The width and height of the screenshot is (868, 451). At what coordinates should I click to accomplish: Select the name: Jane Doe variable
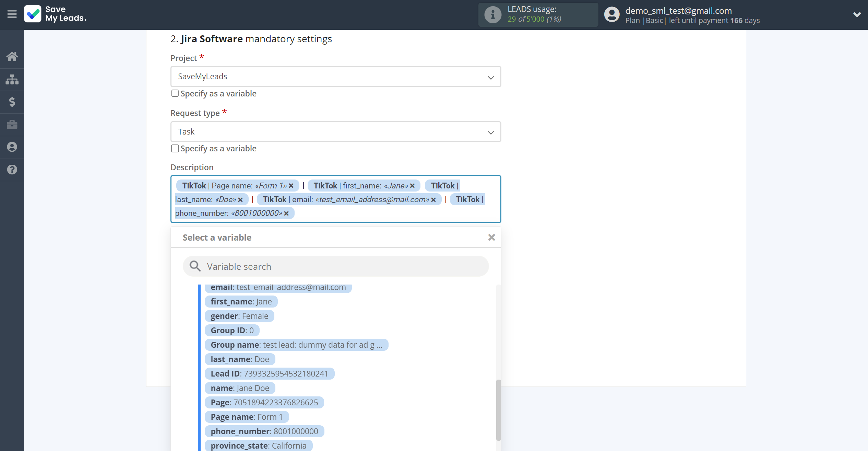click(240, 388)
